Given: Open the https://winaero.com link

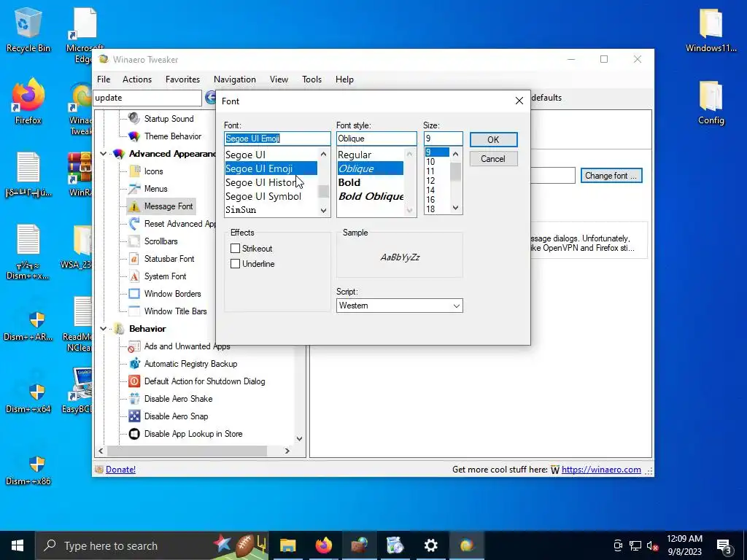Looking at the screenshot, I should coord(601,470).
